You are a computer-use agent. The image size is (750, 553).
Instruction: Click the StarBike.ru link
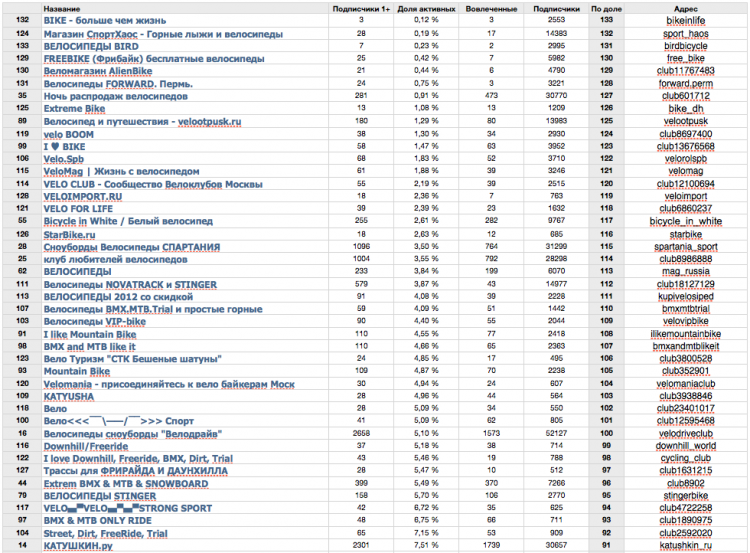[69, 235]
